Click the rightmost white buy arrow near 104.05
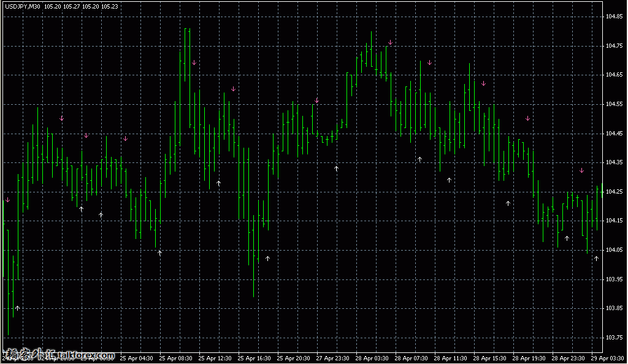Viewport: 628px width, 364px height. coord(596,259)
